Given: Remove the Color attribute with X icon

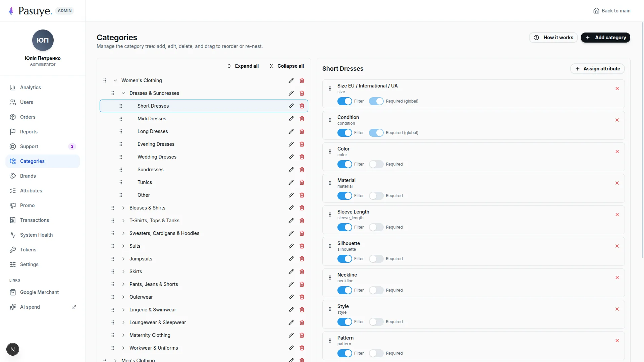Looking at the screenshot, I should (617, 152).
